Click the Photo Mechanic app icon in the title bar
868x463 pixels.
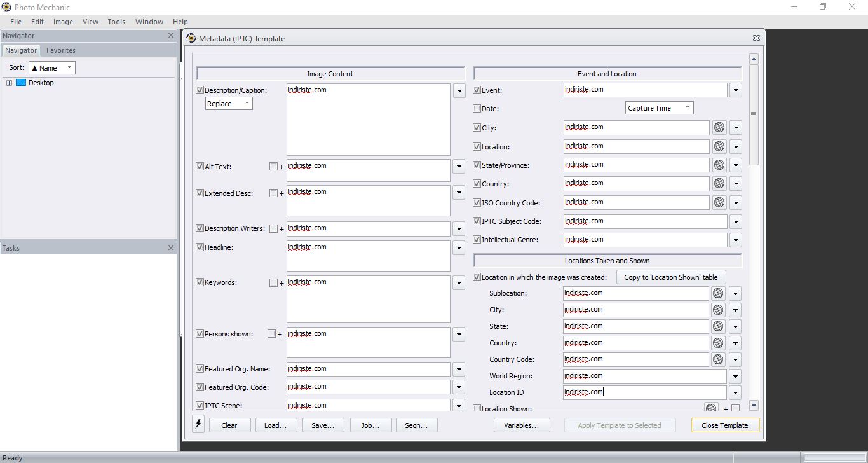[x=6, y=7]
